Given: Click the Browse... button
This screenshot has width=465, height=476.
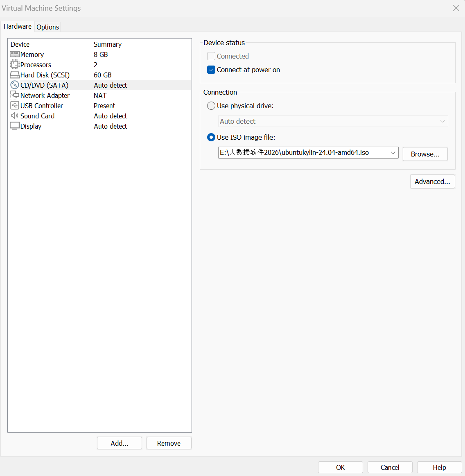Looking at the screenshot, I should click(425, 154).
